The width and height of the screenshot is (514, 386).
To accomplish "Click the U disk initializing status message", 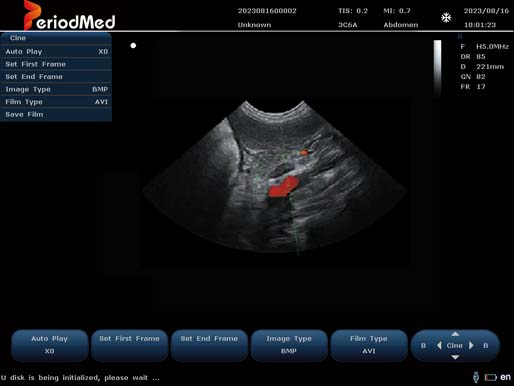I will click(80, 378).
